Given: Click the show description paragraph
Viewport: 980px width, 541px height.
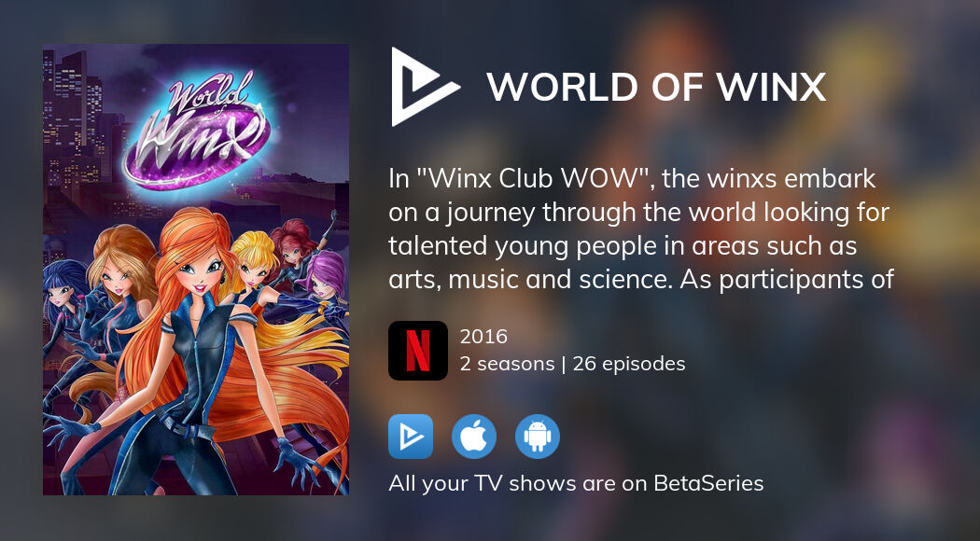Looking at the screenshot, I should click(x=640, y=229).
